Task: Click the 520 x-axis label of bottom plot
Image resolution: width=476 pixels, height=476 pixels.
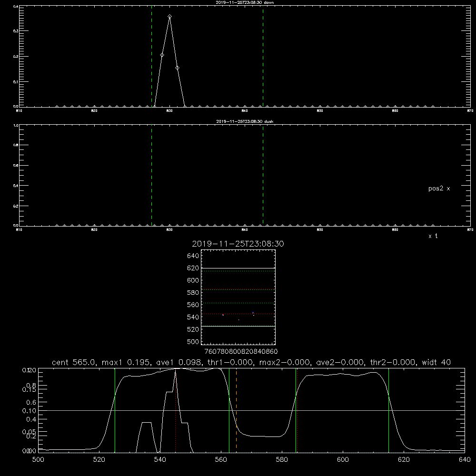Action: (99, 460)
